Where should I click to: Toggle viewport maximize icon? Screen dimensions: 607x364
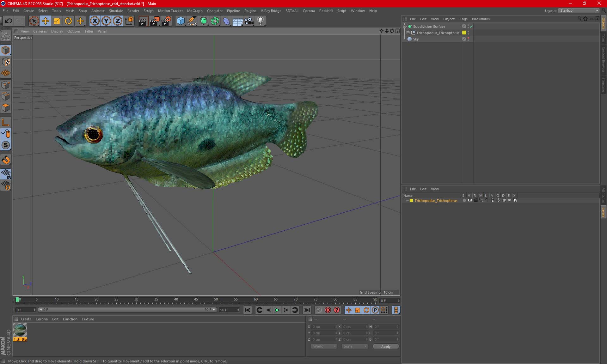click(x=397, y=31)
